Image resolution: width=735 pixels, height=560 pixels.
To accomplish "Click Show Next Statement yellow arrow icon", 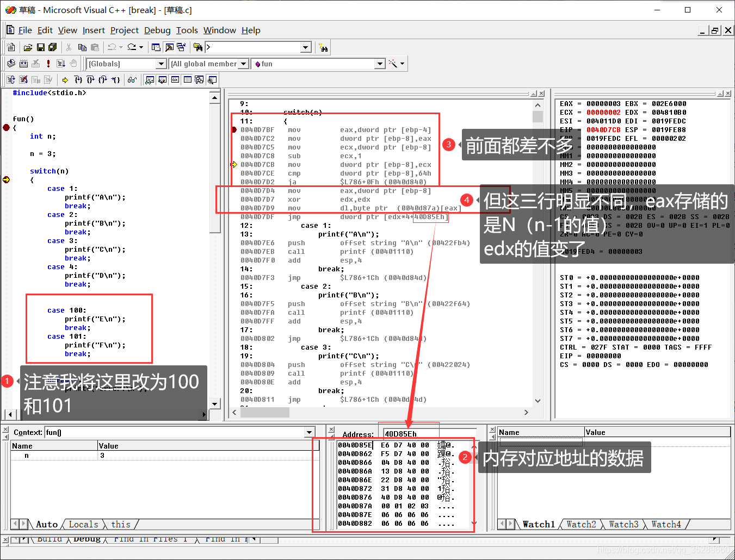I will 65,80.
